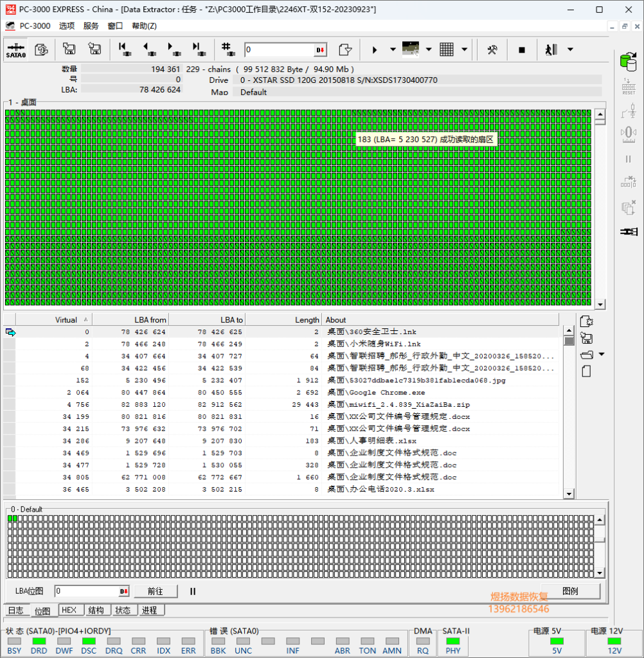The width and height of the screenshot is (644, 658).
Task: Click the map image toolbar icon
Action: (411, 49)
